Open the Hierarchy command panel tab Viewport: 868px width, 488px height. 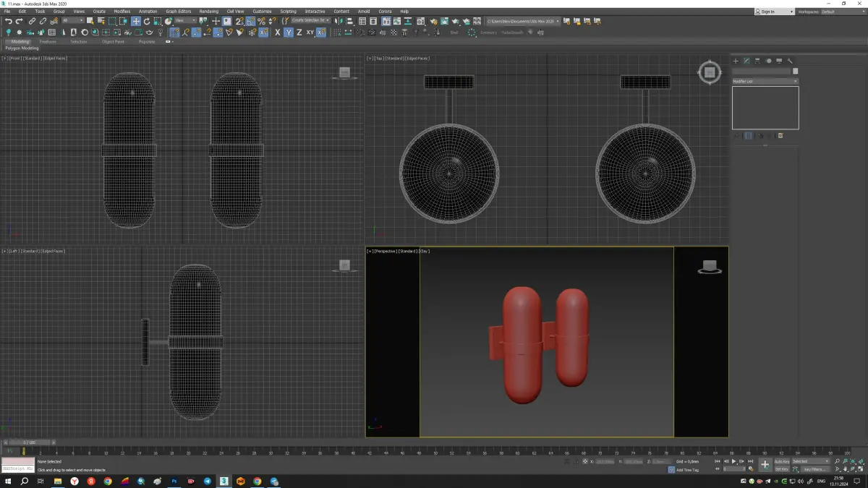pos(757,61)
